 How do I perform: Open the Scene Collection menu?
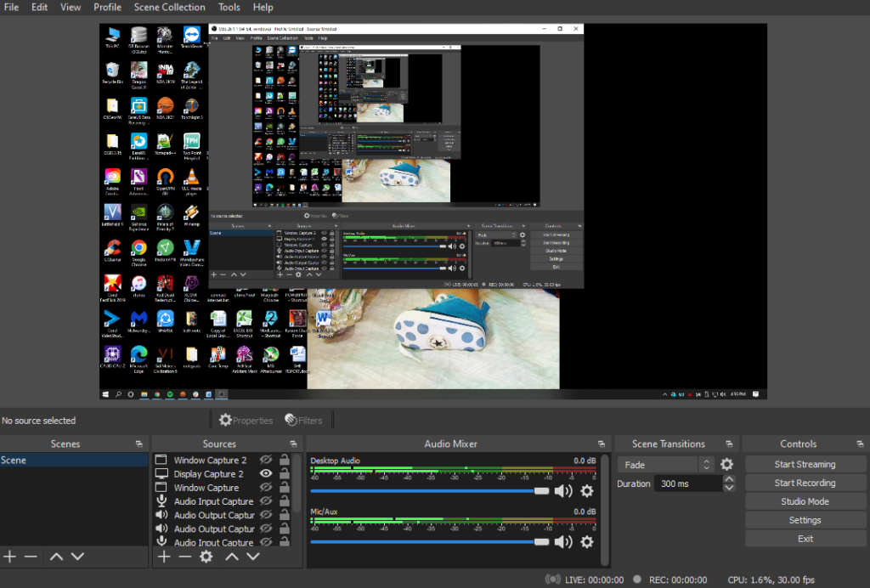coord(169,7)
